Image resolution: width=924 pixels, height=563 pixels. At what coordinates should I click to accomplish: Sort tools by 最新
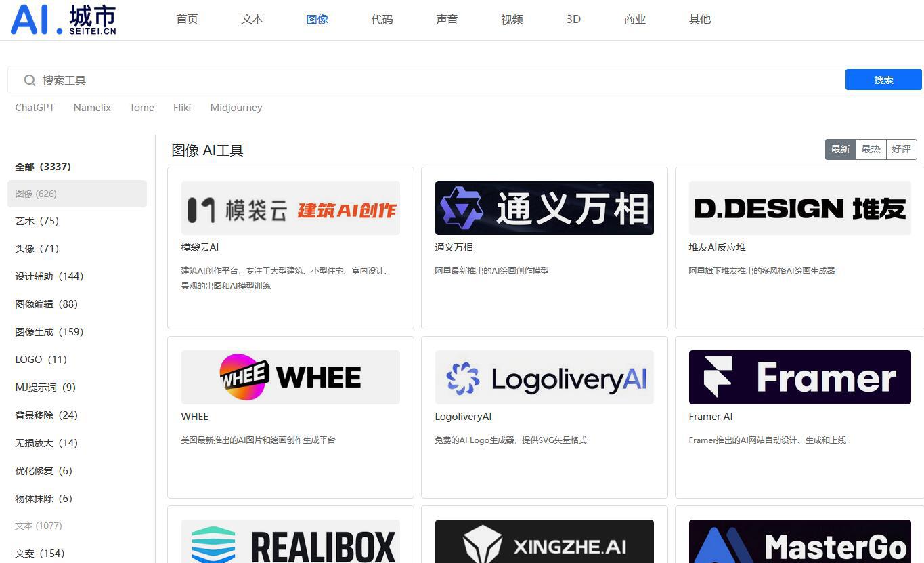(x=840, y=149)
